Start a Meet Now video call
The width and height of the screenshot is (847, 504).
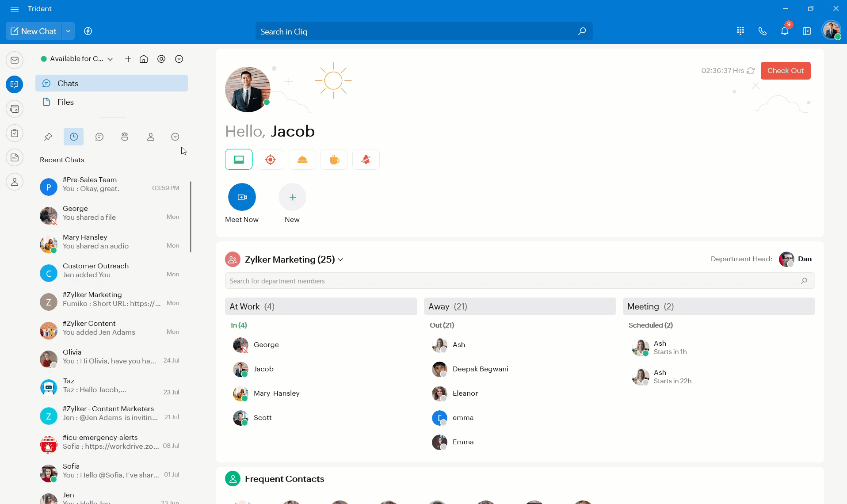pyautogui.click(x=242, y=197)
